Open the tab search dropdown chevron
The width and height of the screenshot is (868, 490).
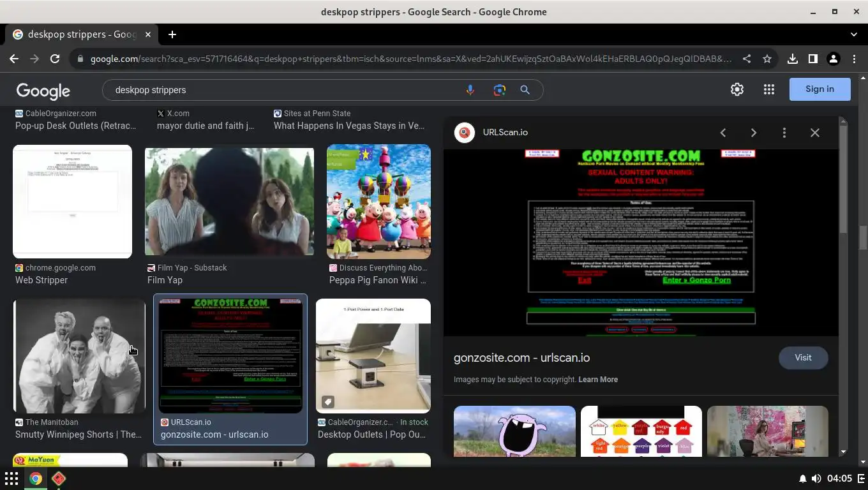click(x=854, y=34)
